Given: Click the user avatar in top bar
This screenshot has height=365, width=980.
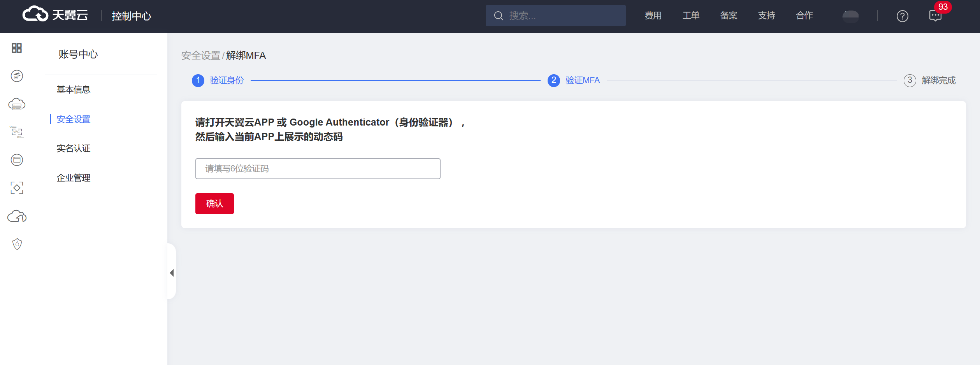Looking at the screenshot, I should [x=850, y=16].
